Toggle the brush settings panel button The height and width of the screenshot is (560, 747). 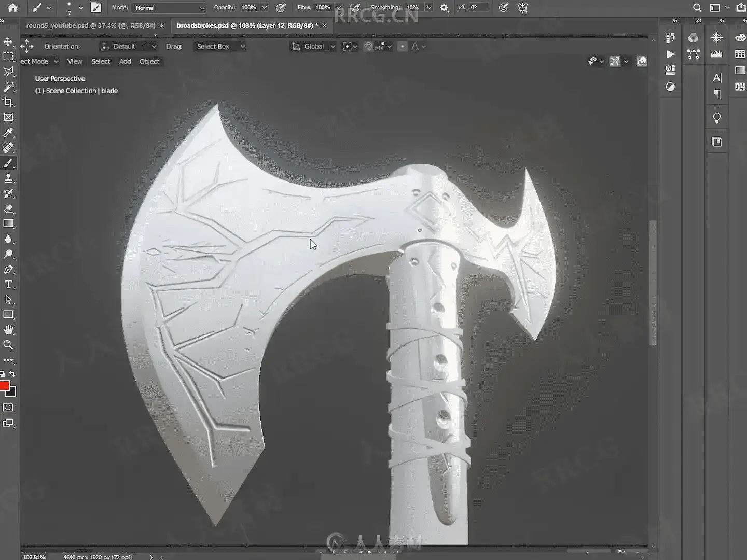[96, 8]
